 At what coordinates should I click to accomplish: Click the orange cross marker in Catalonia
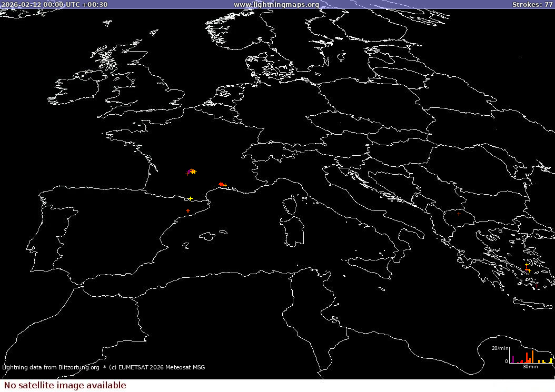(x=188, y=210)
